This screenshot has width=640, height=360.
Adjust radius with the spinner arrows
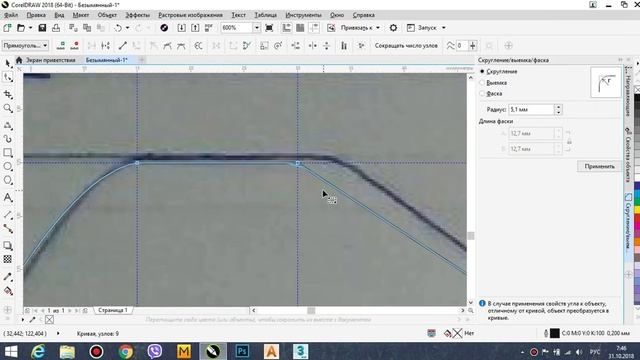558,109
